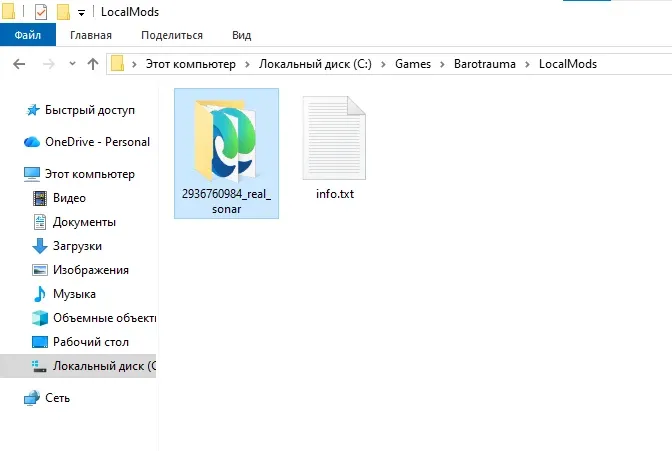The height and width of the screenshot is (451, 672).
Task: Open Музыка in the navigation pane
Action: click(74, 294)
